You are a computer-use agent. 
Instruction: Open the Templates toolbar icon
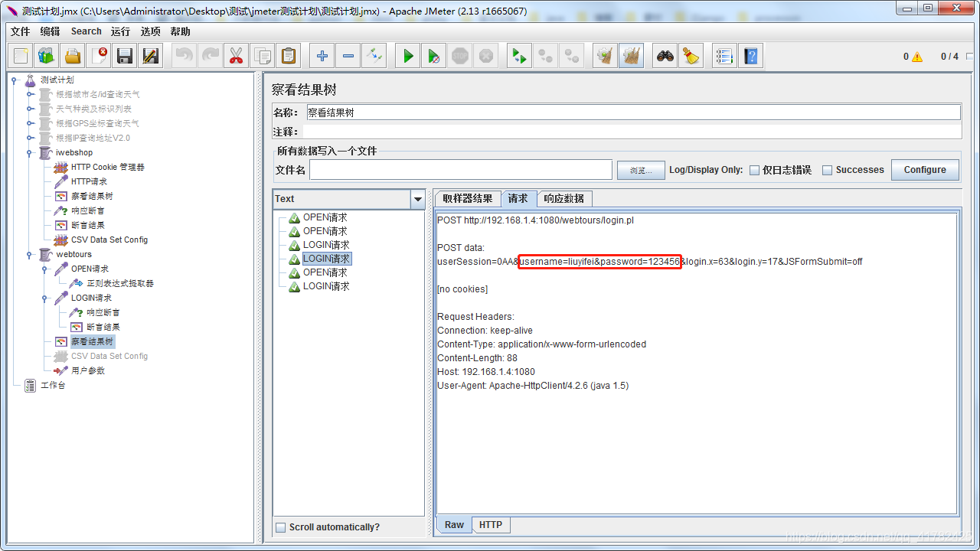point(46,56)
